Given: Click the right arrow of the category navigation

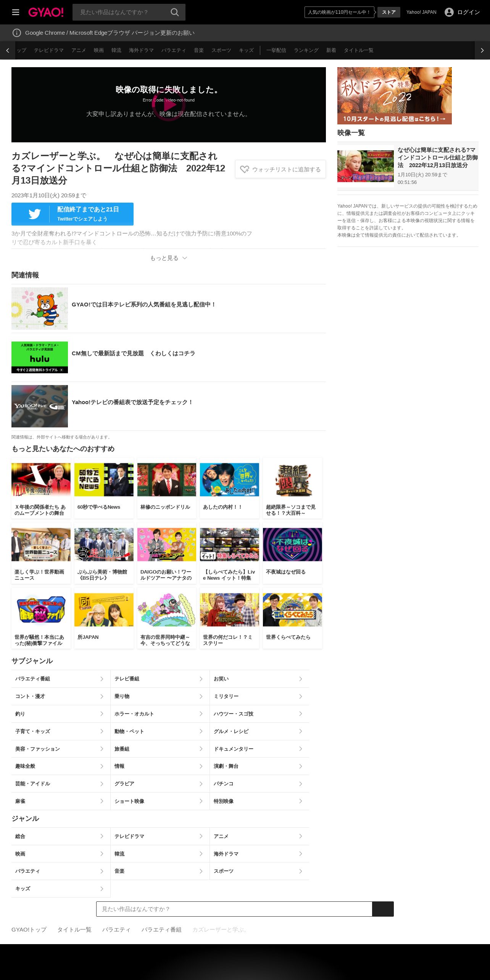Looking at the screenshot, I should [x=482, y=50].
